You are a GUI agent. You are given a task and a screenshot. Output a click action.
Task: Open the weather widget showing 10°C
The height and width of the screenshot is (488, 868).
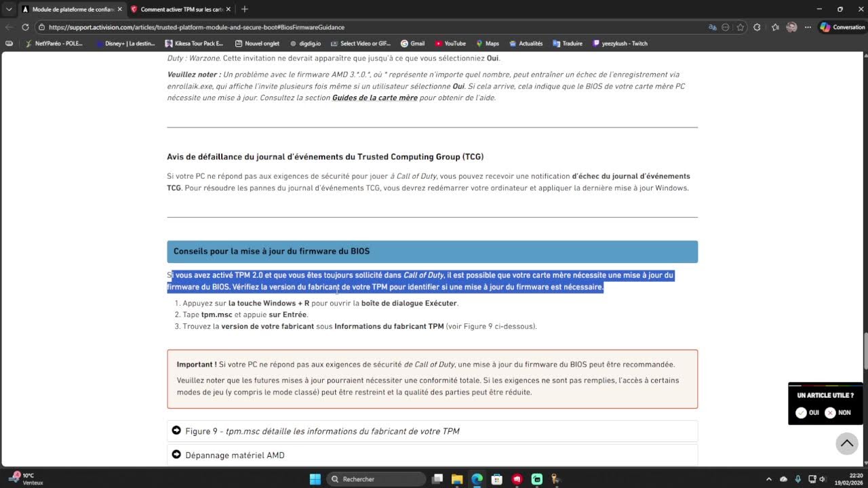[27, 479]
